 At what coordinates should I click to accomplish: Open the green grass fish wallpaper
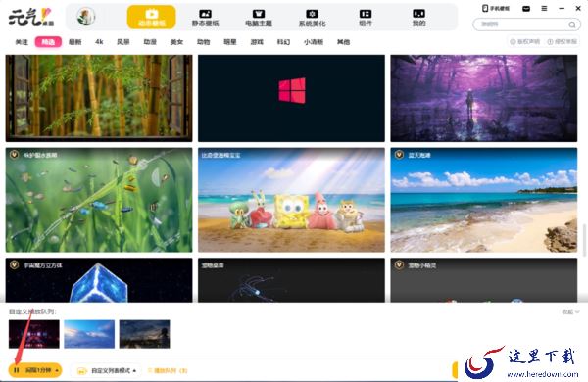click(99, 200)
